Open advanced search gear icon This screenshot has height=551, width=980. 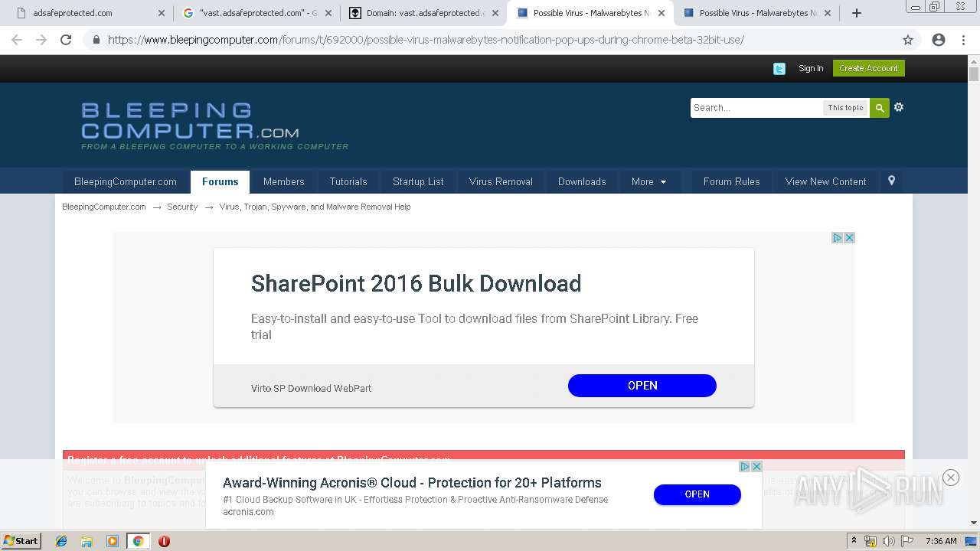point(899,107)
